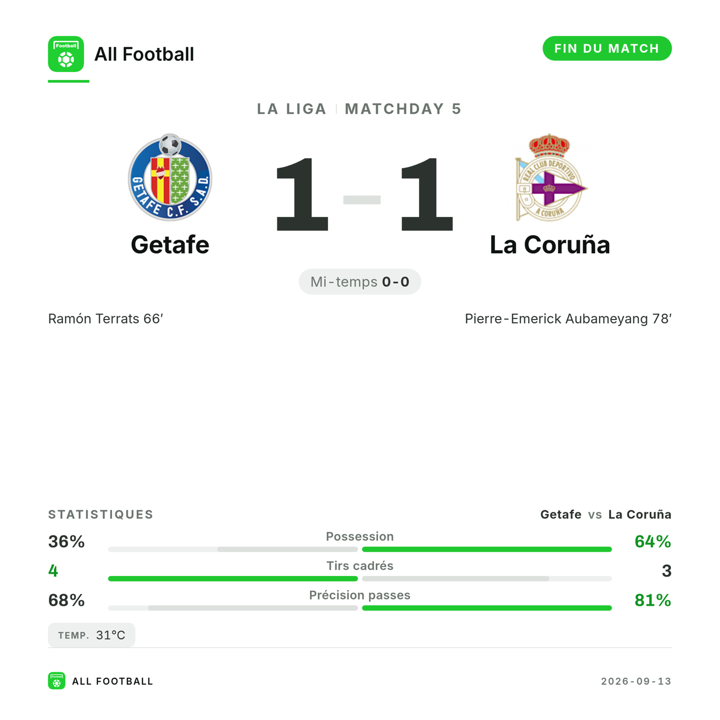Click the Getafe Tirs cadrés green bar
720x720 pixels.
coord(233,579)
